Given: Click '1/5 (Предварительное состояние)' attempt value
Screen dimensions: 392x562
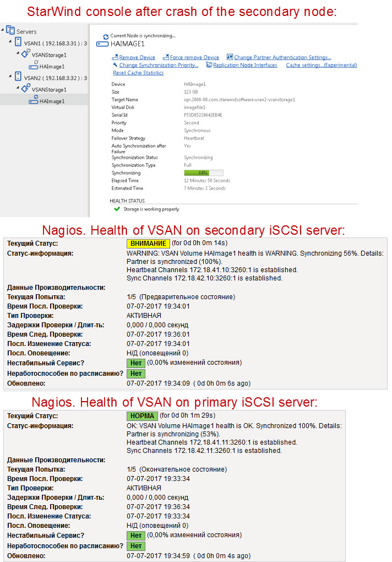Looking at the screenshot, I should pyautogui.click(x=181, y=297).
